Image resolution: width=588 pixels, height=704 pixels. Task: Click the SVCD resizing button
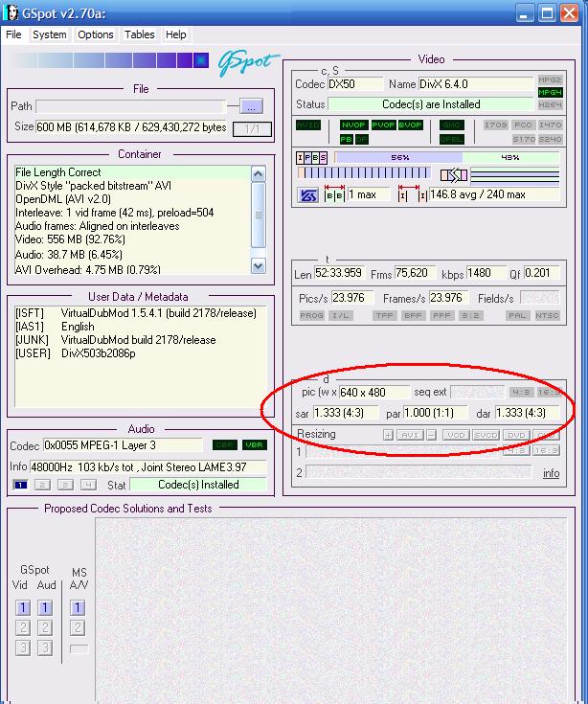click(x=486, y=435)
